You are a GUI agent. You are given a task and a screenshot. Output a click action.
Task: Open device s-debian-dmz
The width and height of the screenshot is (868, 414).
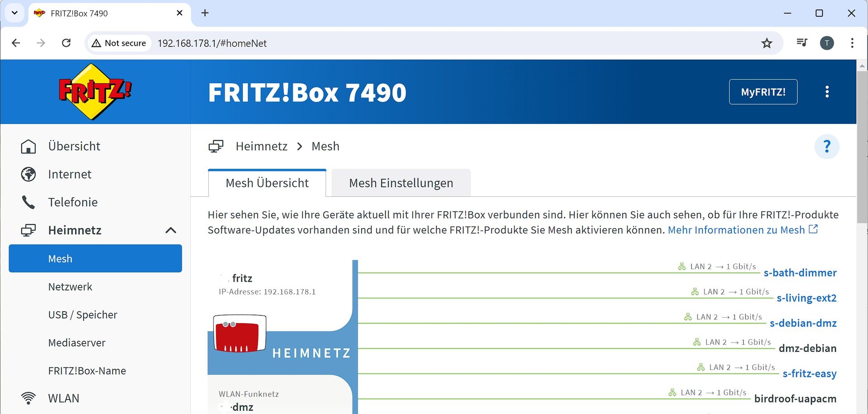click(803, 323)
